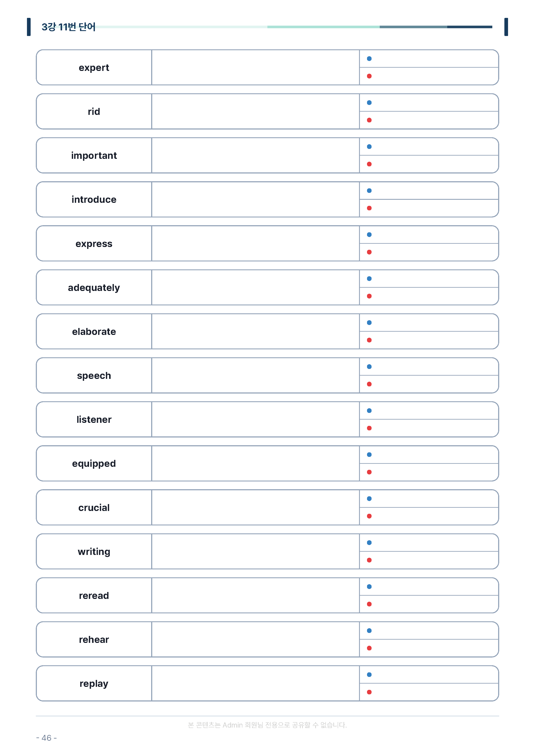
Task: Click the empty middle cell beside reread
Action: (x=255, y=595)
